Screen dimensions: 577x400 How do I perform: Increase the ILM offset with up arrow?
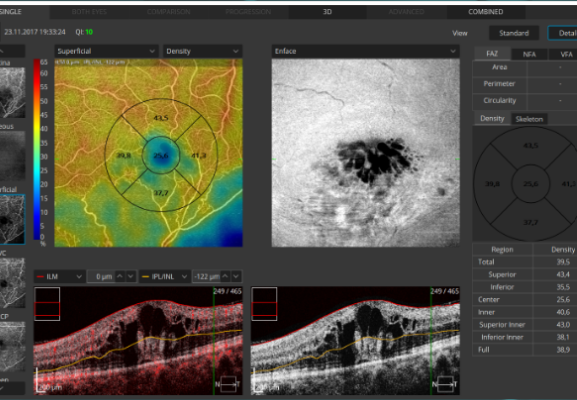(x=120, y=276)
